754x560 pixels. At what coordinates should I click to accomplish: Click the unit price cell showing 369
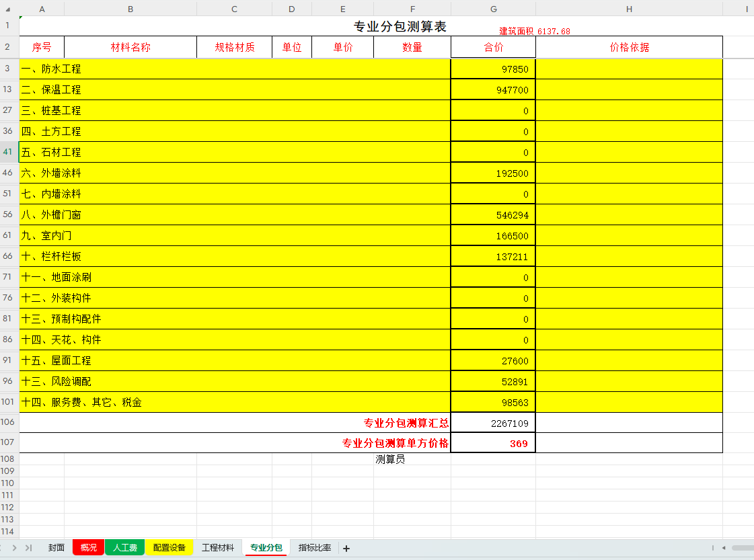pyautogui.click(x=493, y=444)
